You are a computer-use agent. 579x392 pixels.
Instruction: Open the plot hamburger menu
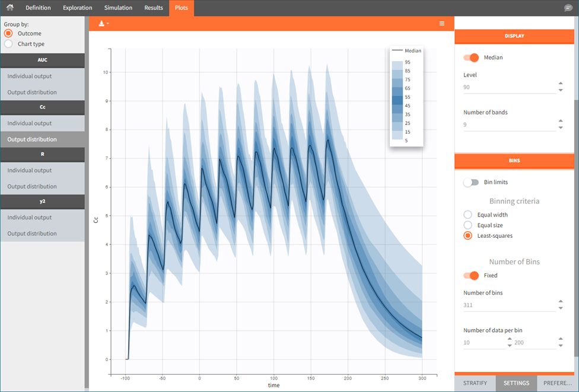point(442,23)
